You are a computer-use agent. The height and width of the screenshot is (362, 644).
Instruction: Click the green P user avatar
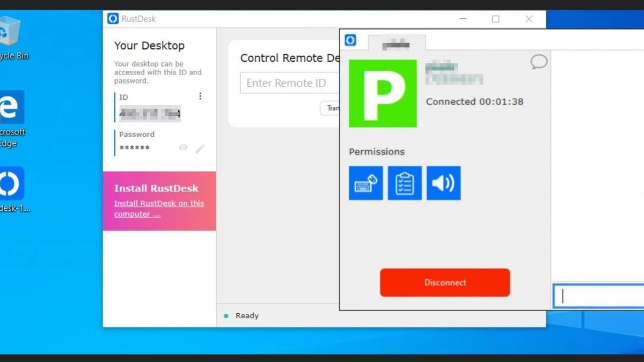pyautogui.click(x=383, y=93)
